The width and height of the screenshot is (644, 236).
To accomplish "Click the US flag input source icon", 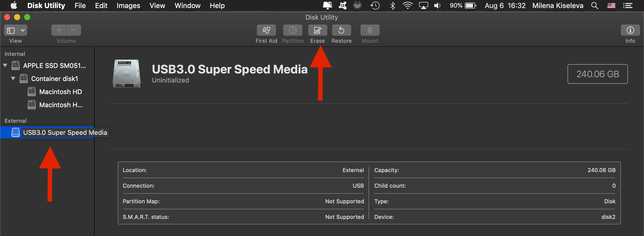I will pos(611,6).
